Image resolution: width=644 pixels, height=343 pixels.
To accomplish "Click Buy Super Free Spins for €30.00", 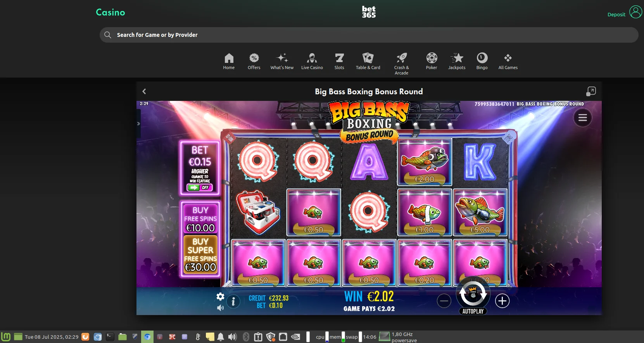I will click(x=200, y=255).
